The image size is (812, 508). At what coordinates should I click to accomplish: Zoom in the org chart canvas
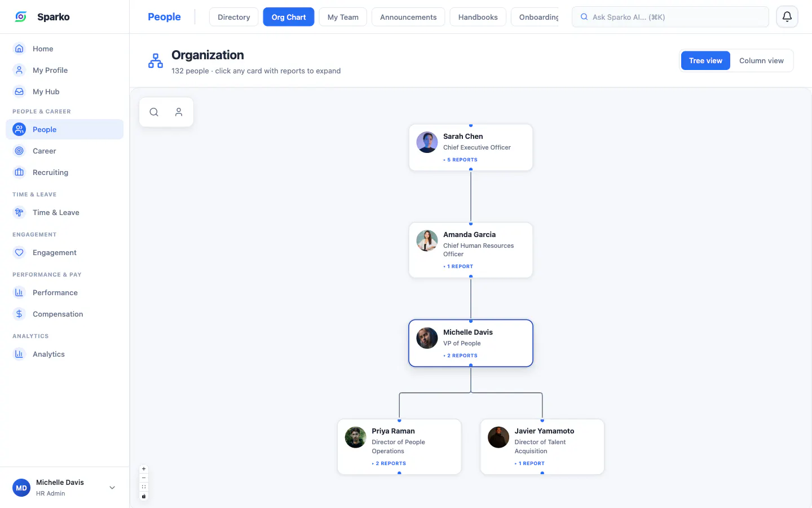(x=144, y=469)
